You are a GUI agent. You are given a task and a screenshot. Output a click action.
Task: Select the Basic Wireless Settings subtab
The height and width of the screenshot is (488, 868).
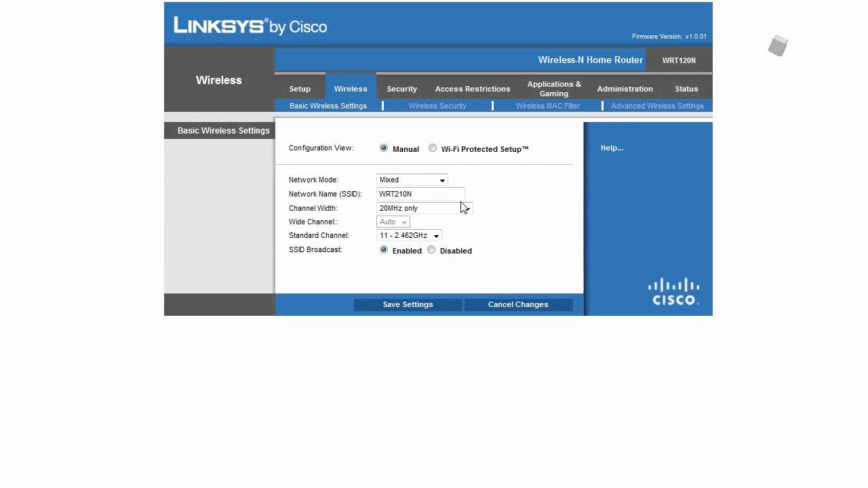(x=328, y=106)
